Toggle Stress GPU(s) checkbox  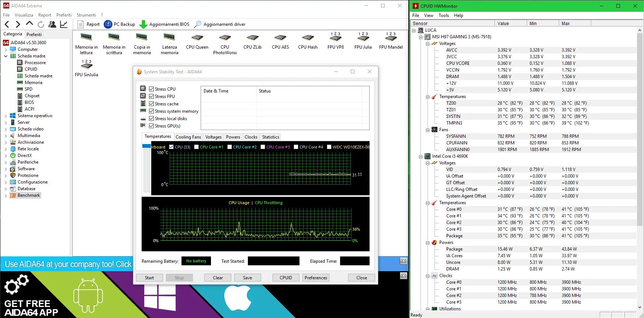[152, 126]
